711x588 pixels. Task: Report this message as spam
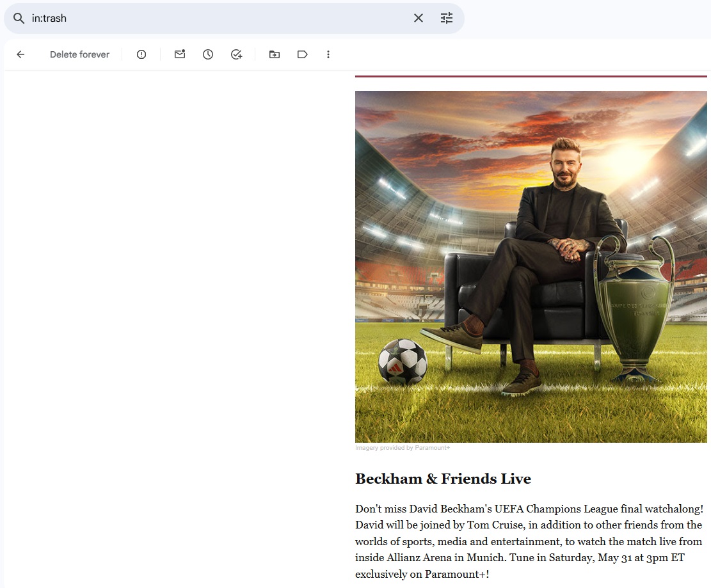click(x=141, y=54)
